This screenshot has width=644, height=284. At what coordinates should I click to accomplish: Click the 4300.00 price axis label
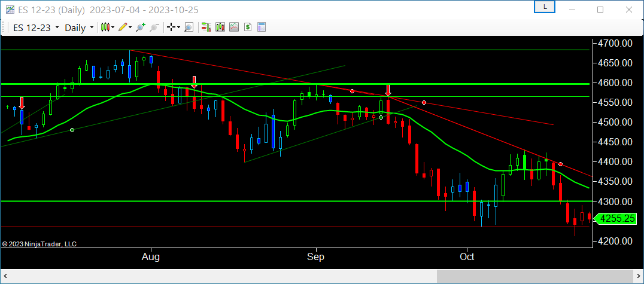pyautogui.click(x=615, y=202)
